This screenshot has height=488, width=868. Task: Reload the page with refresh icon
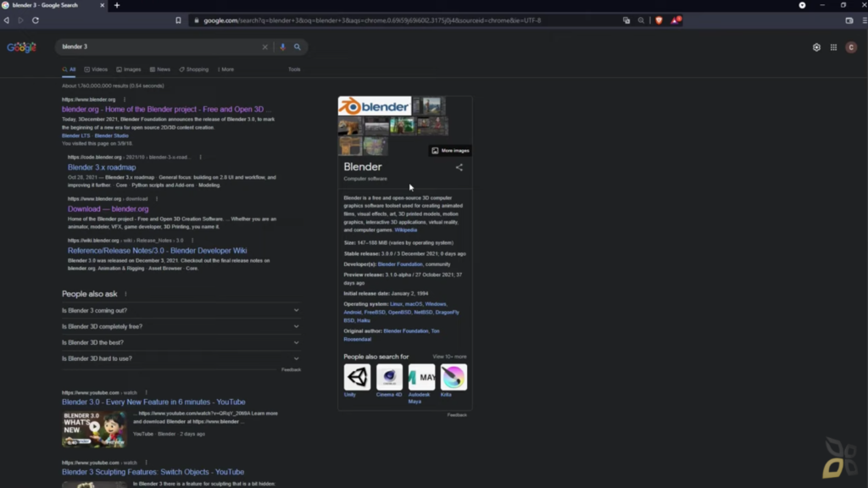pos(36,20)
